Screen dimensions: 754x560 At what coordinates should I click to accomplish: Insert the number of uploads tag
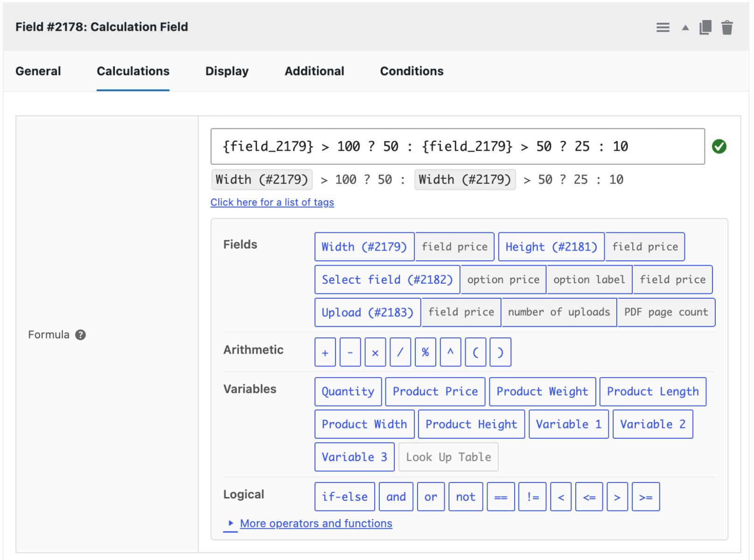point(559,312)
